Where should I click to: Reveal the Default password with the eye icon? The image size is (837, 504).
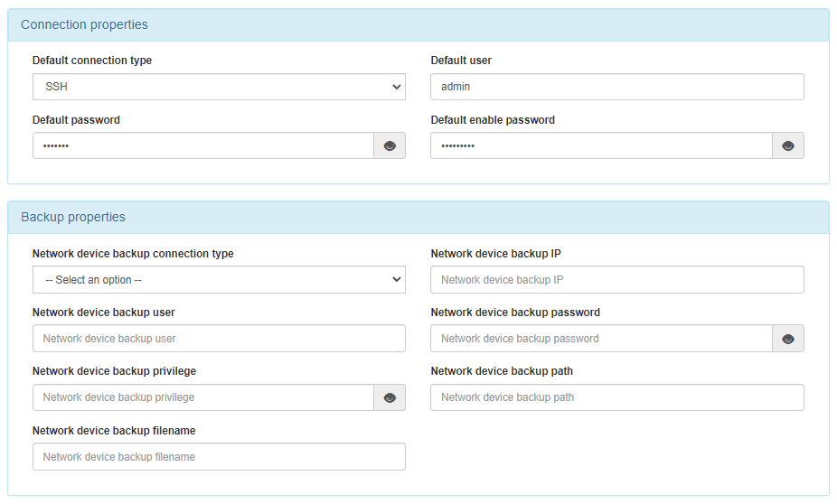coord(390,145)
